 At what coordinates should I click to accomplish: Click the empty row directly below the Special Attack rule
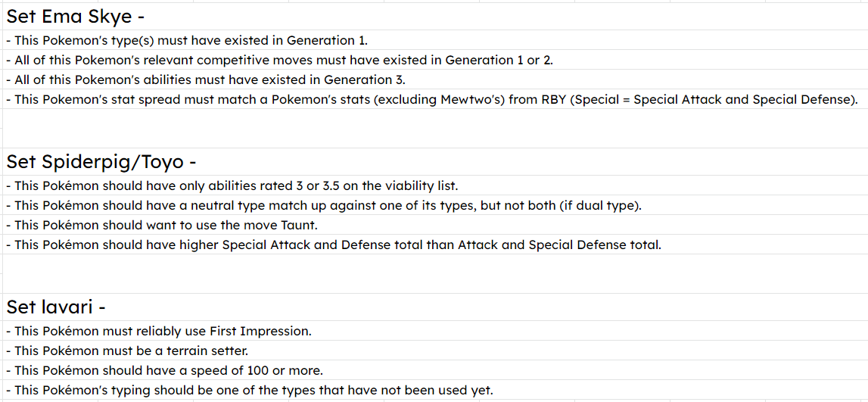tap(435, 264)
